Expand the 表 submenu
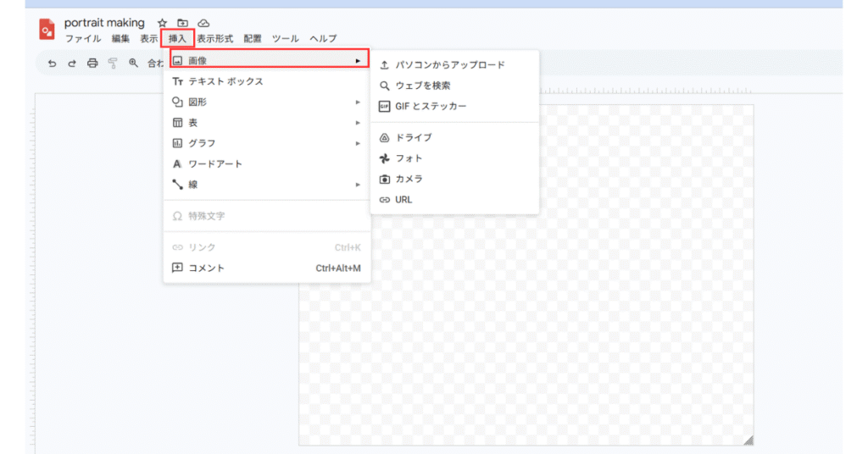Screen dimensions: 868x454 267,123
